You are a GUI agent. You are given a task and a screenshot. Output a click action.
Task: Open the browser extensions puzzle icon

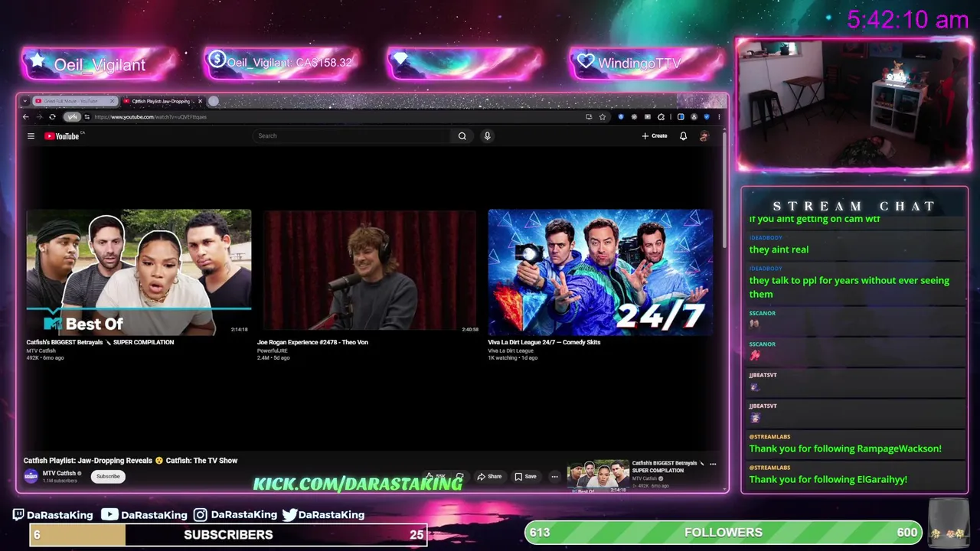tap(661, 117)
